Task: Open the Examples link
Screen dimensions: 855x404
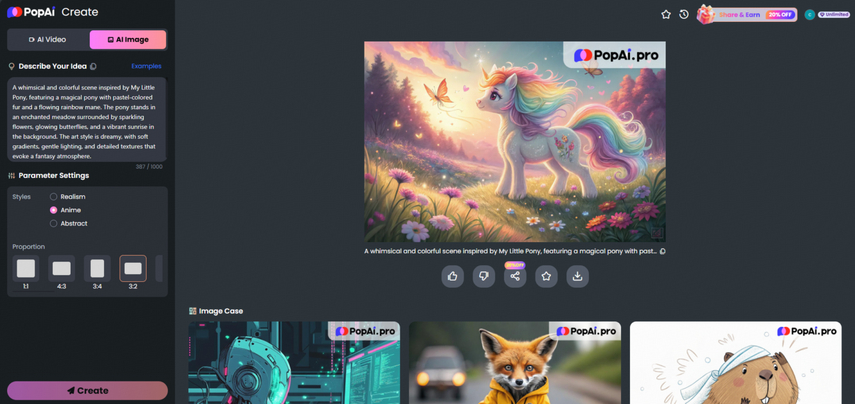Action: click(146, 66)
